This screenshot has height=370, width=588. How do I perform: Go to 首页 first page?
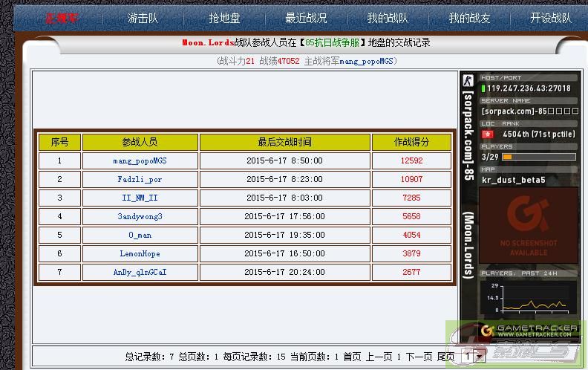(353, 357)
